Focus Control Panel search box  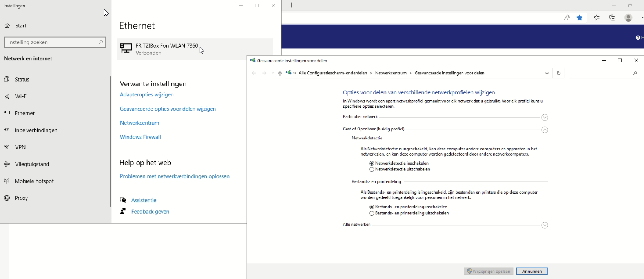[604, 73]
